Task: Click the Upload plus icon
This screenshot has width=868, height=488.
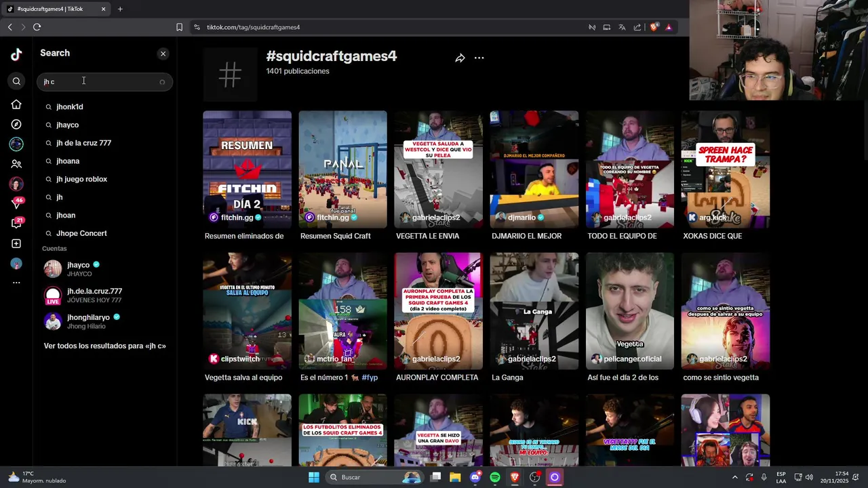Action: (16, 243)
